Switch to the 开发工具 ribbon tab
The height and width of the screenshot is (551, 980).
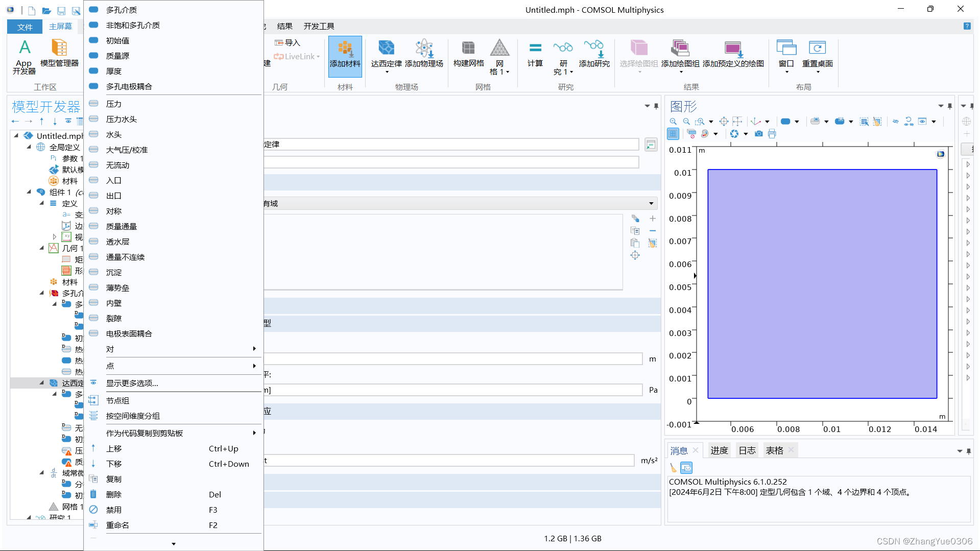pyautogui.click(x=319, y=26)
